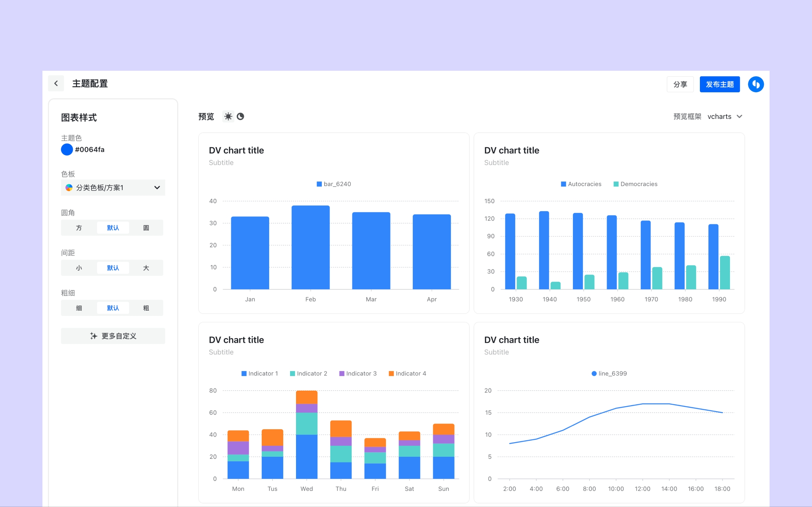
Task: Click the sparkle icon on 更多自定义
Action: pos(93,336)
